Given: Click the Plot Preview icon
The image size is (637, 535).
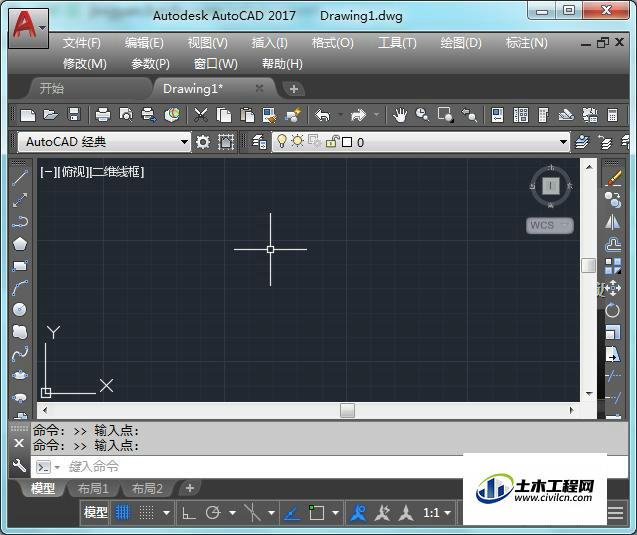Looking at the screenshot, I should pos(126,115).
